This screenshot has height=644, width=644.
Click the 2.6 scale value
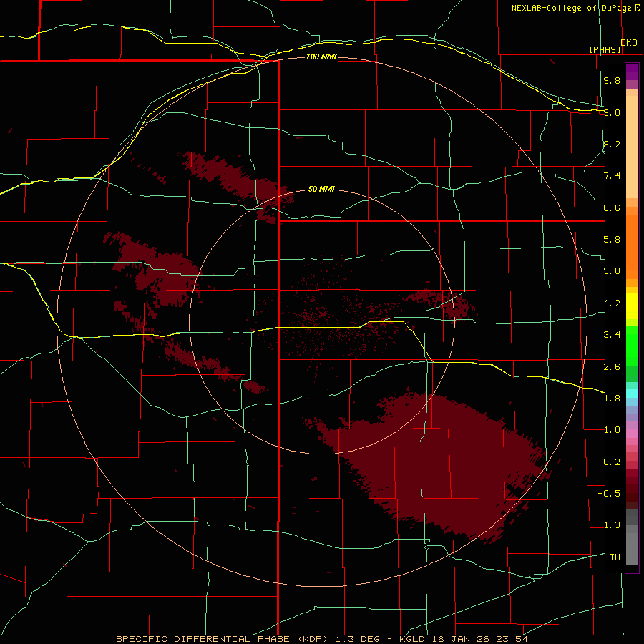(612, 367)
